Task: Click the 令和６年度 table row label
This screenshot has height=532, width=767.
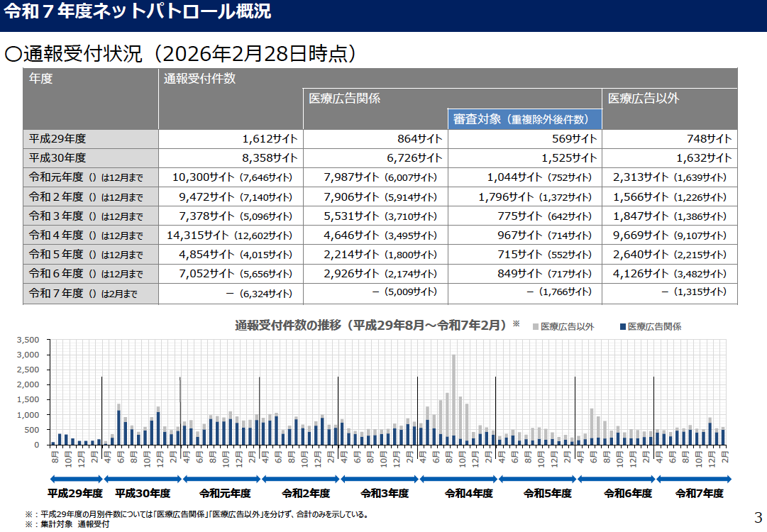Action: pyautogui.click(x=91, y=274)
